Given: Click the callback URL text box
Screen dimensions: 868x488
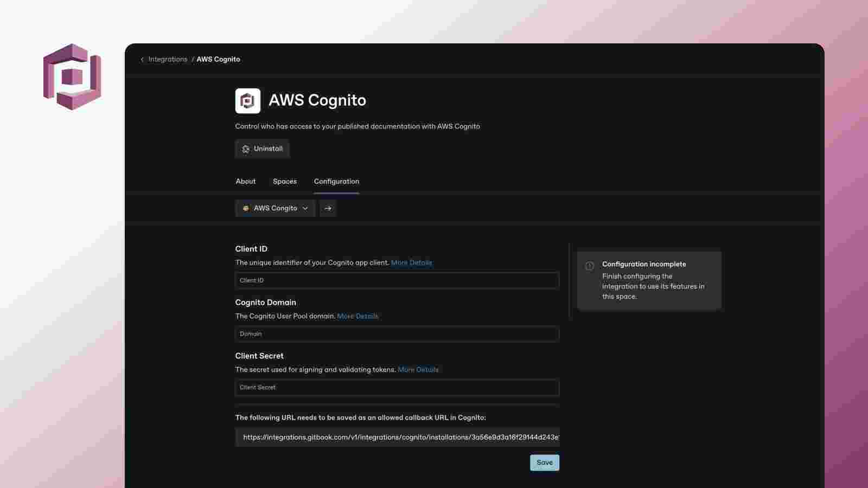Looking at the screenshot, I should click(x=397, y=437).
